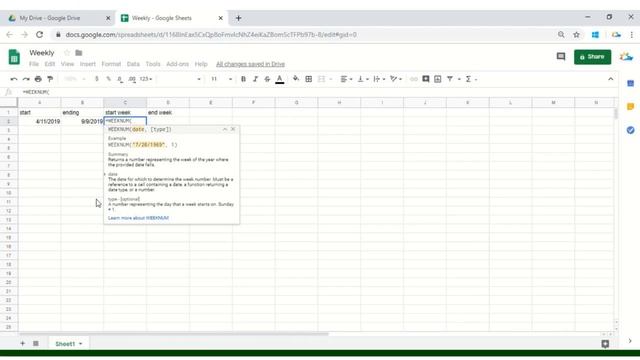Open the font size dropdown
This screenshot has height=360, width=640.
coord(221,79)
